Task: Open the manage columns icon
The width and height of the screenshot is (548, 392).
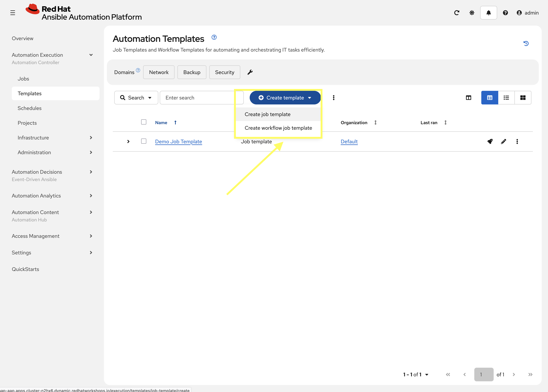Action: (x=468, y=97)
